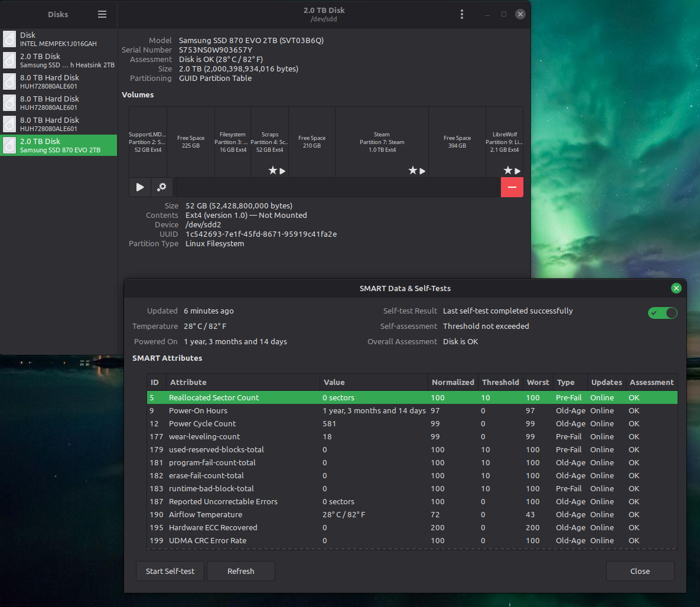
Task: Select Reallocated Sector Count row
Action: [412, 397]
